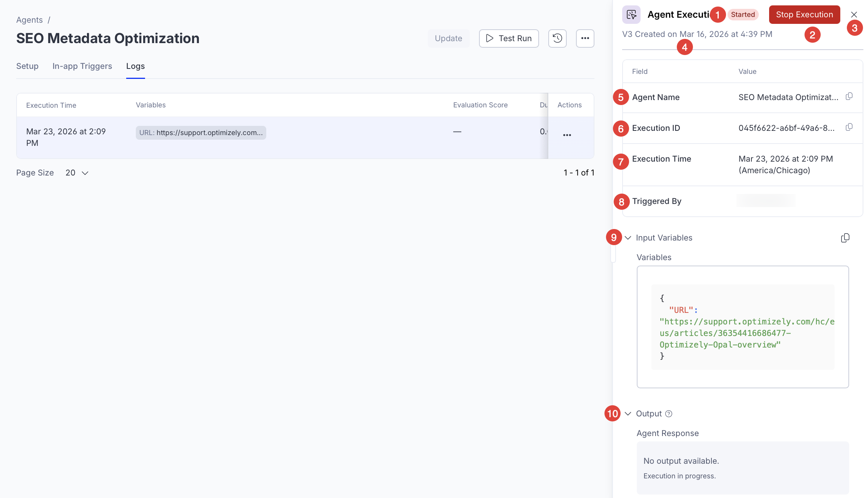Open the Page Size 20 dropdown
868x498 pixels.
pos(77,173)
